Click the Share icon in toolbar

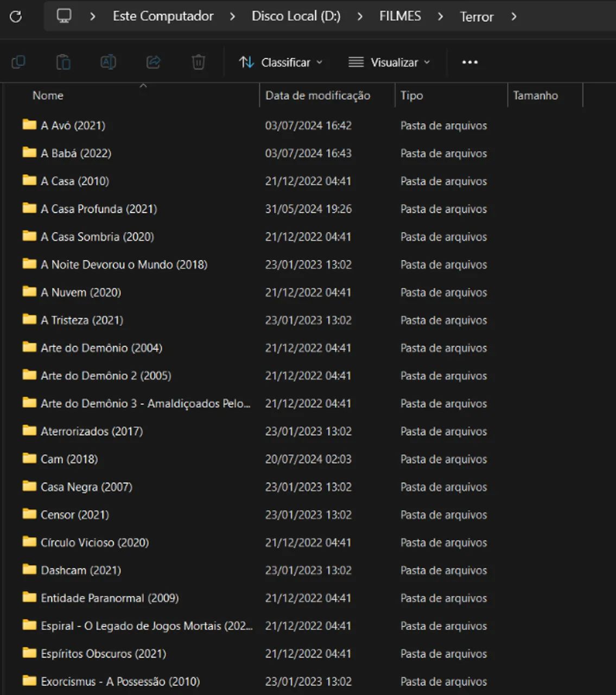pyautogui.click(x=154, y=62)
